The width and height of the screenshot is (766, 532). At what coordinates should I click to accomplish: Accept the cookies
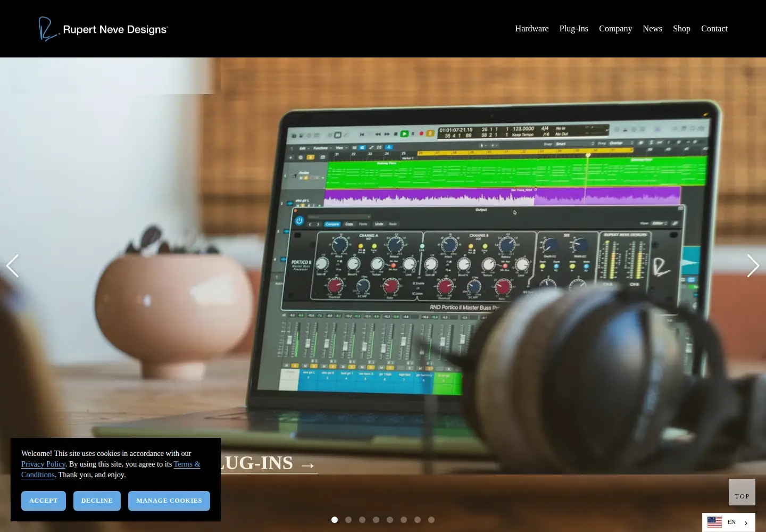point(44,501)
